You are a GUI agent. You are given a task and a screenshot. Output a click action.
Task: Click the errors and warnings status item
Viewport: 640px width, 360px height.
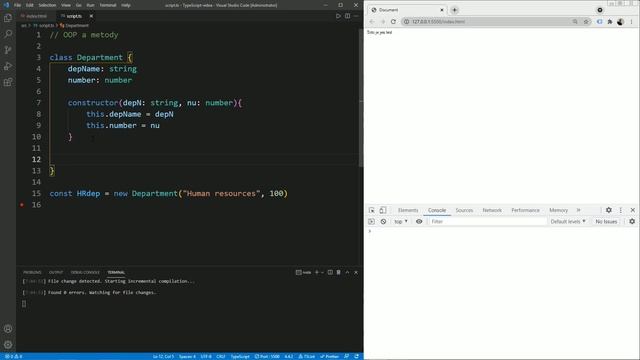[13, 356]
